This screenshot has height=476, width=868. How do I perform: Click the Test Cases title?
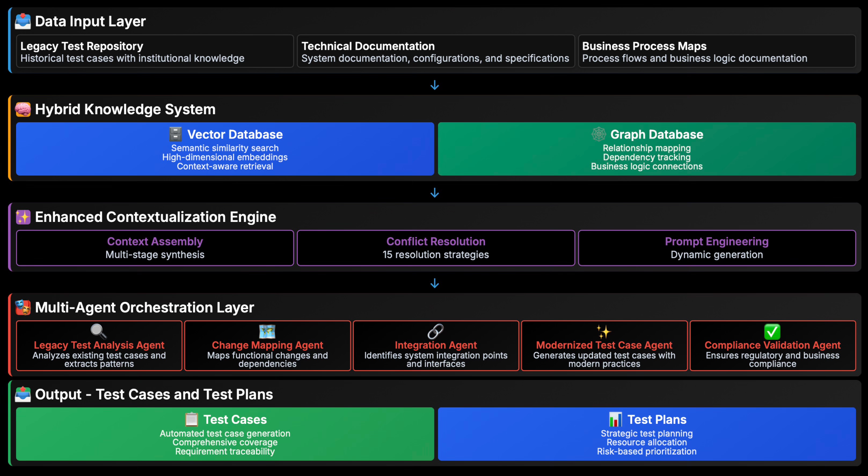pyautogui.click(x=235, y=419)
